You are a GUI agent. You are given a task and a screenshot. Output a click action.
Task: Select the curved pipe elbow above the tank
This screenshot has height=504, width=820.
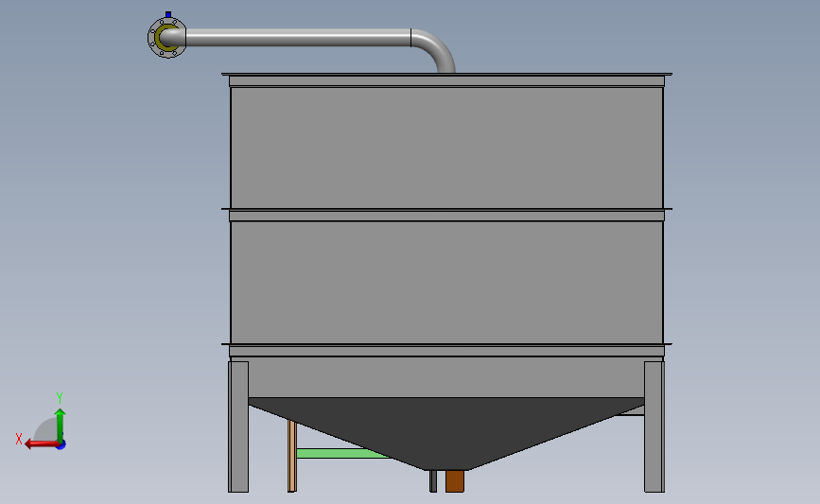434,50
